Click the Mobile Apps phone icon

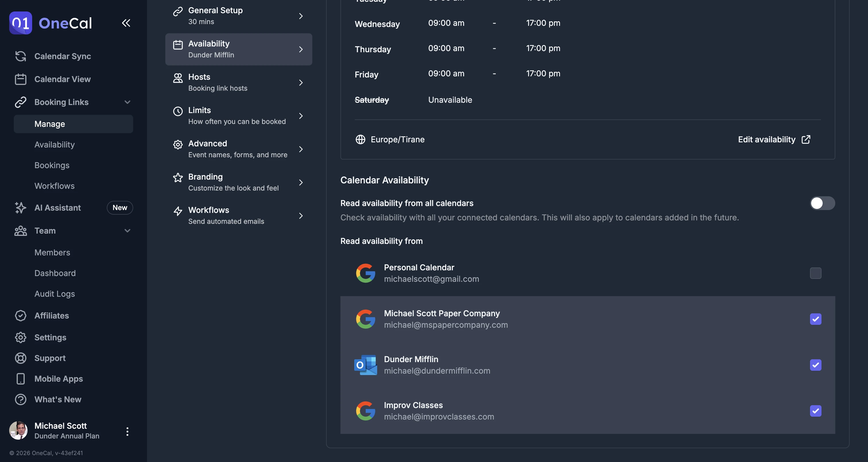(21, 379)
